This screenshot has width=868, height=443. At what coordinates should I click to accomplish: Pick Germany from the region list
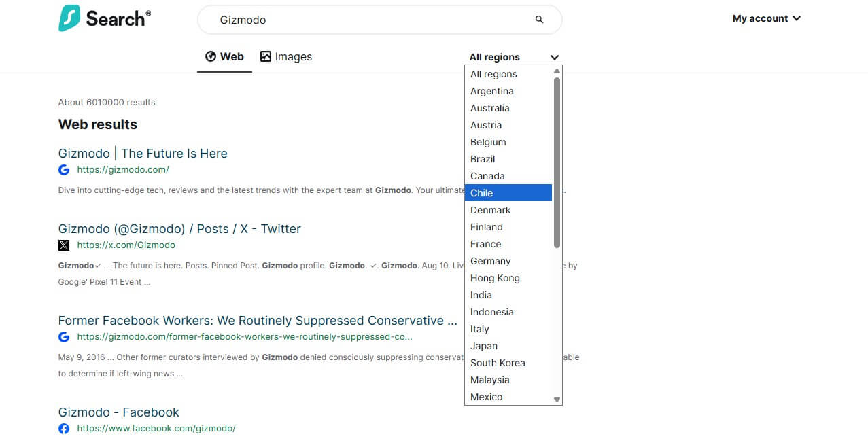(x=508, y=261)
